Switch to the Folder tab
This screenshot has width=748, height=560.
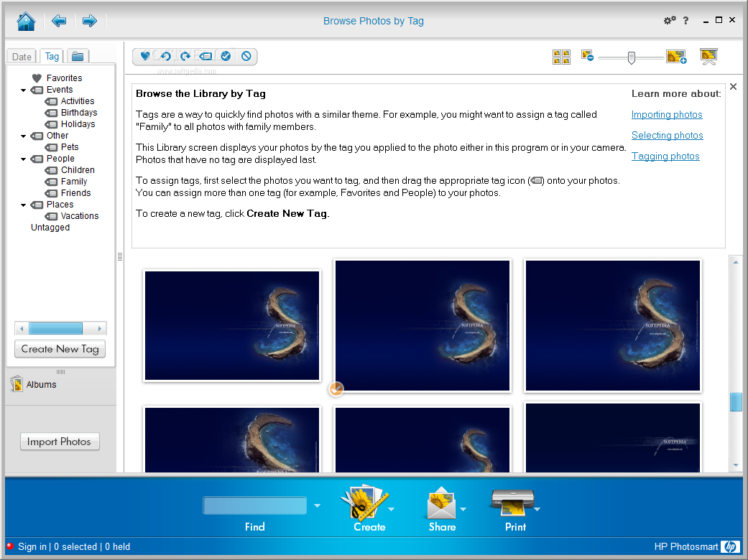pyautogui.click(x=78, y=57)
